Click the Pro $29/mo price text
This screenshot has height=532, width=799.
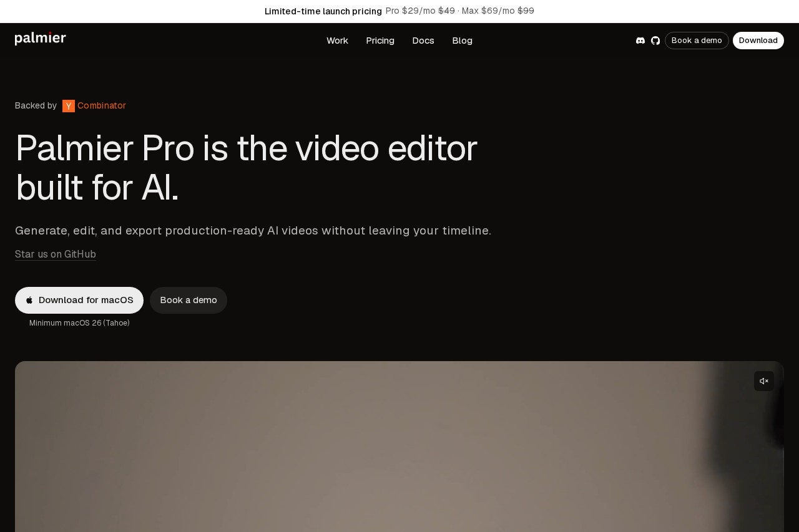410,11
